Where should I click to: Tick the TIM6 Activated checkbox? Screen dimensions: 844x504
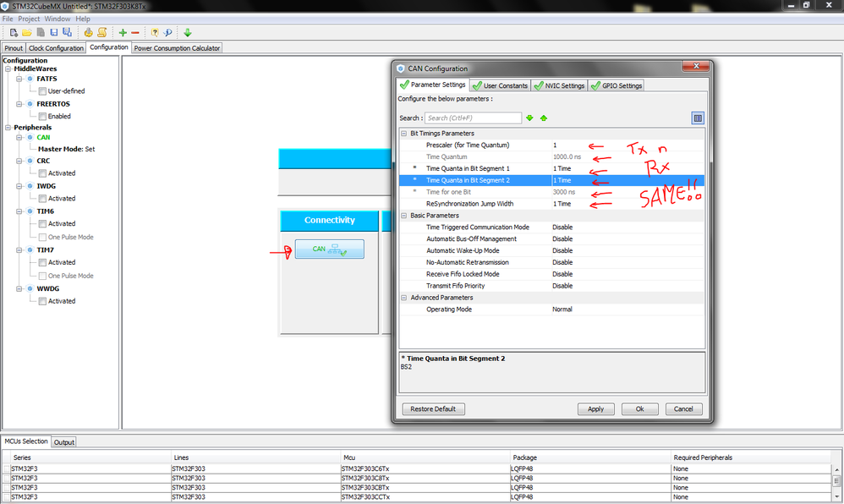pos(42,224)
